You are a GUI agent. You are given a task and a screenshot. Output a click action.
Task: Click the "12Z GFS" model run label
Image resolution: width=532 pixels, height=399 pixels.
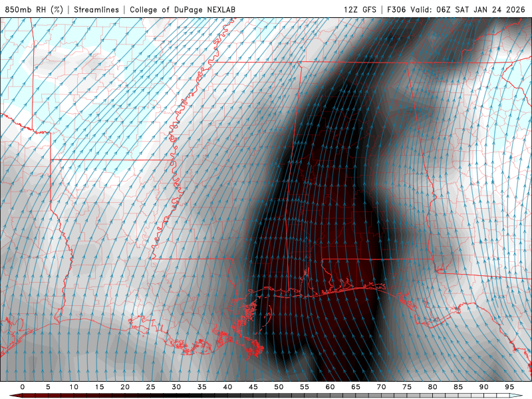click(360, 9)
